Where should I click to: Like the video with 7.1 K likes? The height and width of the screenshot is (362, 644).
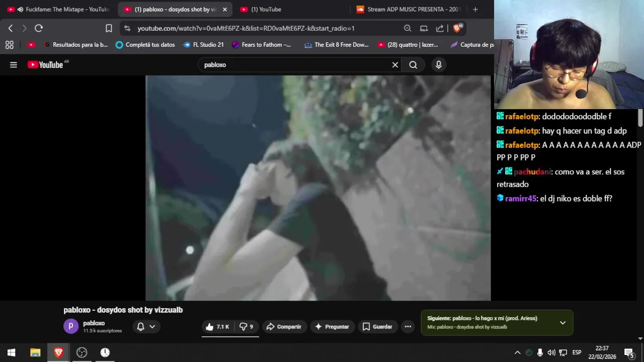point(217,327)
